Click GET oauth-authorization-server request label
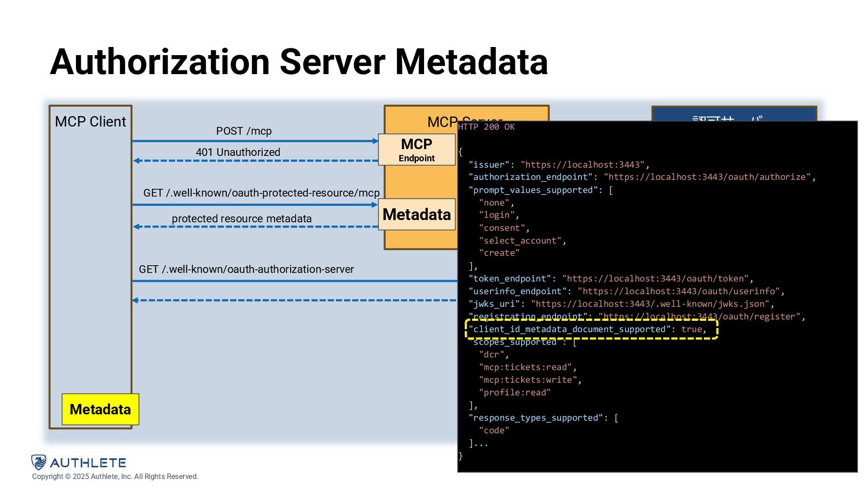This screenshot has width=868, height=488. pos(246,269)
